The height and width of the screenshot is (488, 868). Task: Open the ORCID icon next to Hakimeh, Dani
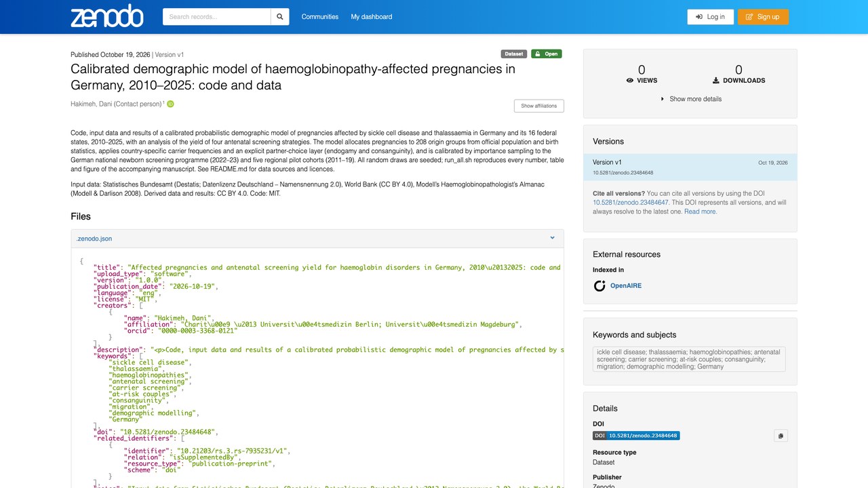tap(171, 104)
